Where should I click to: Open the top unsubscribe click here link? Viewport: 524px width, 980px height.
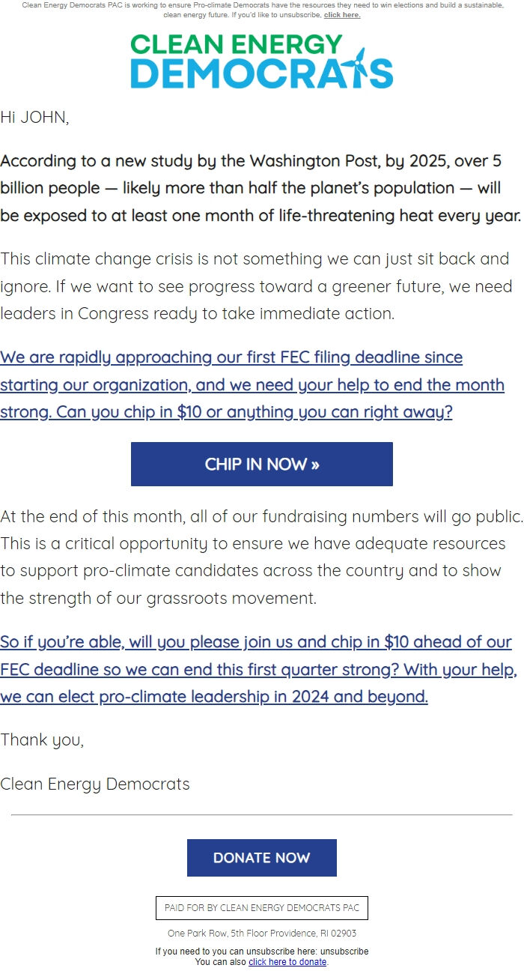pyautogui.click(x=341, y=14)
